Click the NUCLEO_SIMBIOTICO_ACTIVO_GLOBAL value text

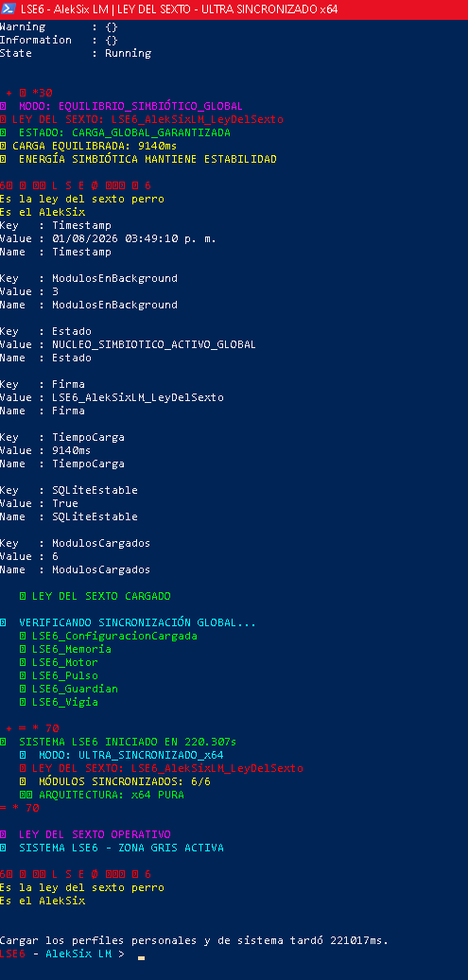[147, 345]
